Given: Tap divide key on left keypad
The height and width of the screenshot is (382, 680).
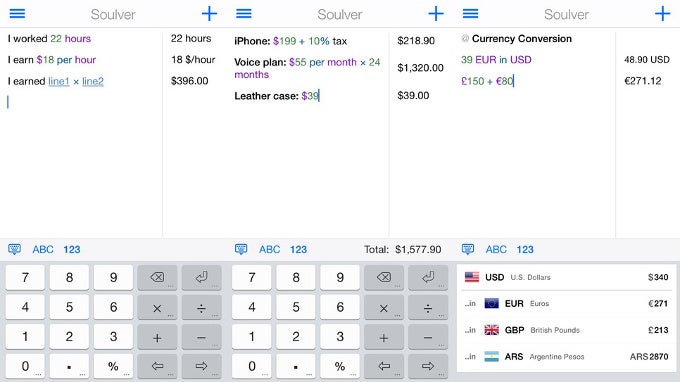Looking at the screenshot, I should (x=201, y=307).
